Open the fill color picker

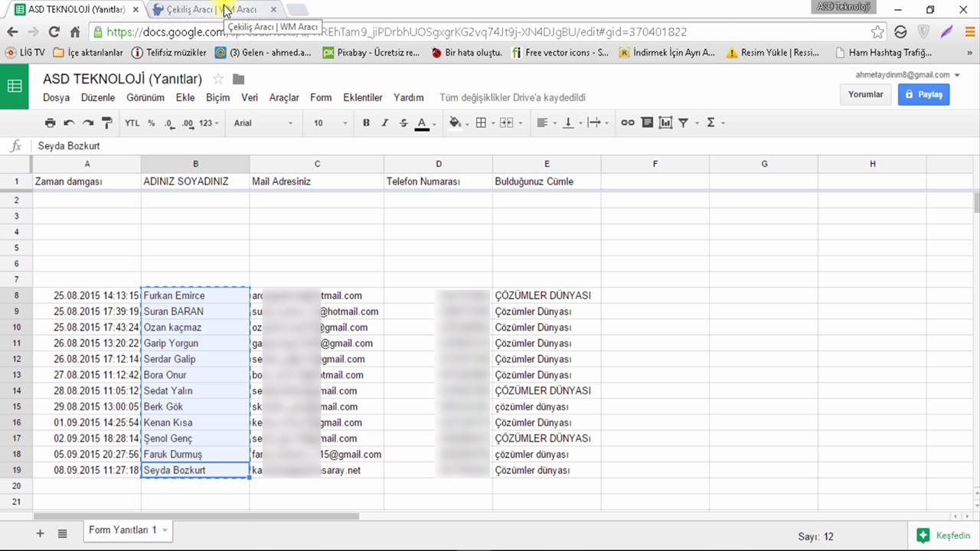click(x=457, y=122)
